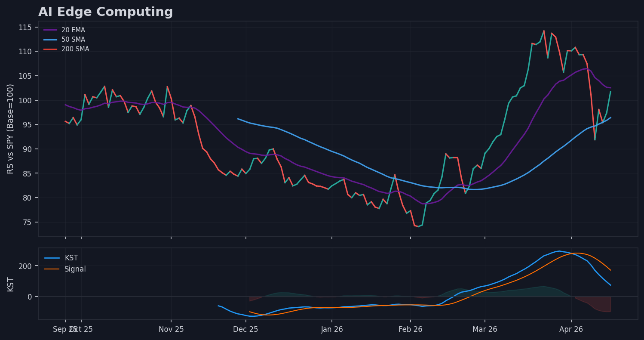The width and height of the screenshot is (644, 340).
Task: Click the "Dec 25" date axis label
Action: coord(245,330)
